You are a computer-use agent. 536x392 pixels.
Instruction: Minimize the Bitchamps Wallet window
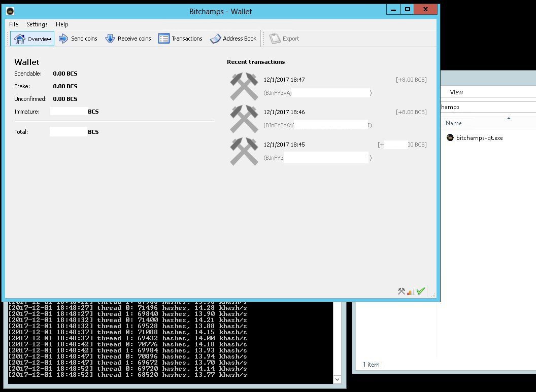pos(393,10)
